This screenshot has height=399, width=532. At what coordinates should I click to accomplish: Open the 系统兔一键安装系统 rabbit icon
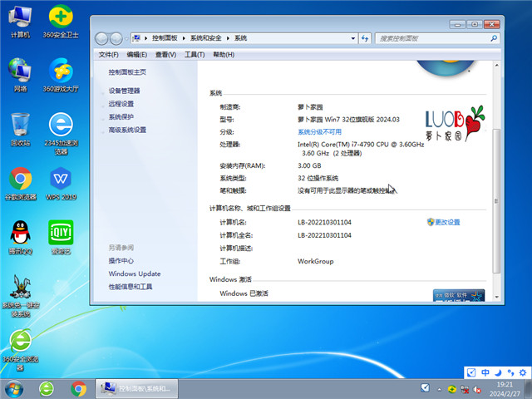[21, 296]
